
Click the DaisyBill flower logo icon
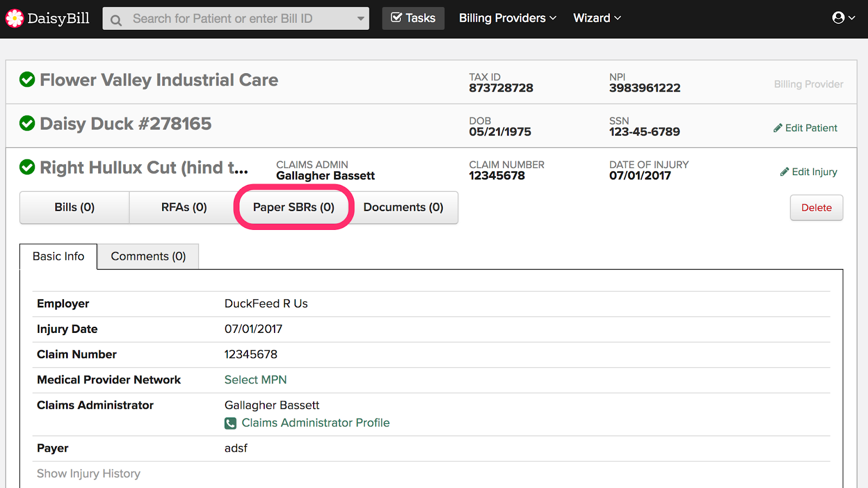[x=15, y=18]
